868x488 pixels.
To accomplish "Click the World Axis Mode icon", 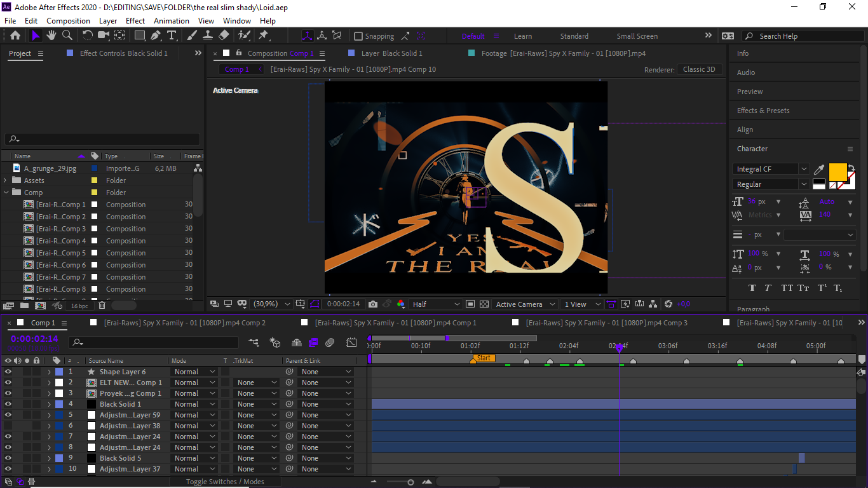I will click(322, 36).
